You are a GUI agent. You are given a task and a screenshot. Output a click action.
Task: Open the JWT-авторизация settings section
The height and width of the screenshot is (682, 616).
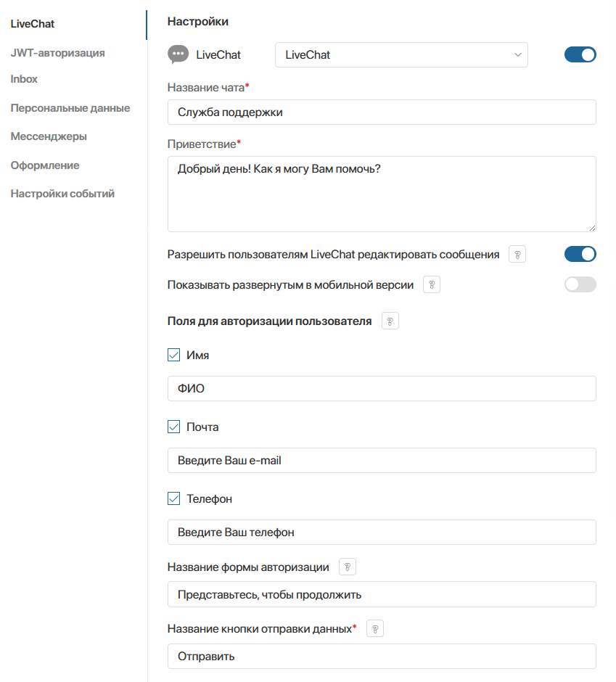point(58,53)
